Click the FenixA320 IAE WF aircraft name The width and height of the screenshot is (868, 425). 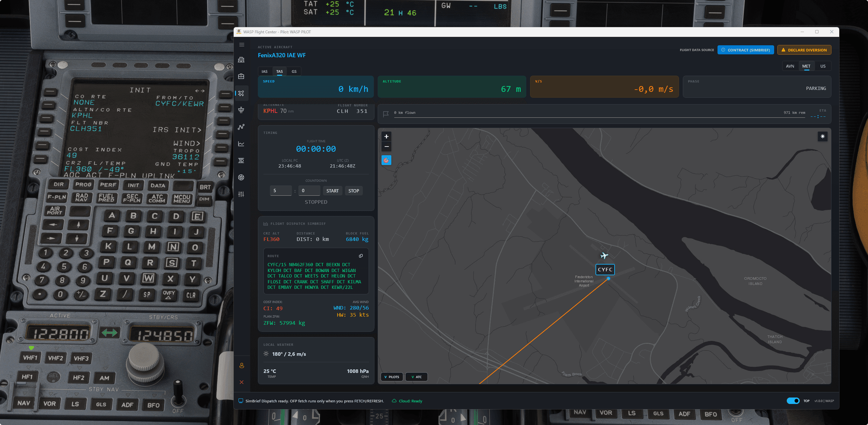[x=282, y=55]
